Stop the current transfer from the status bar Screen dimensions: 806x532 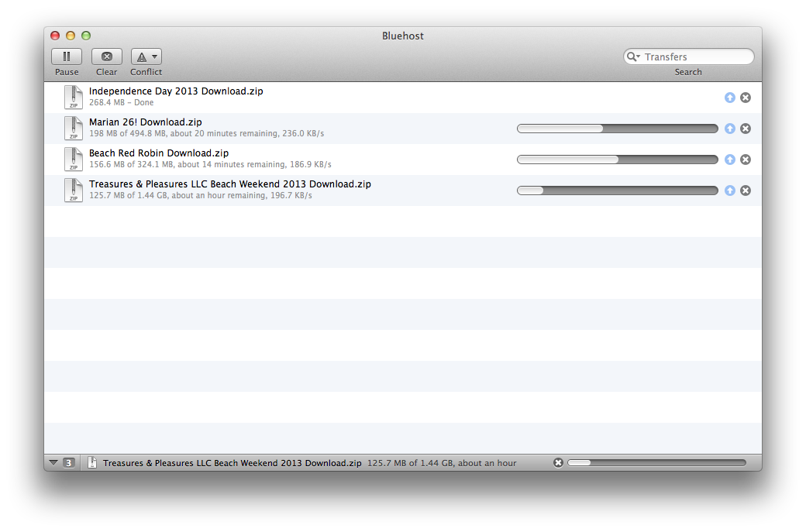click(558, 462)
